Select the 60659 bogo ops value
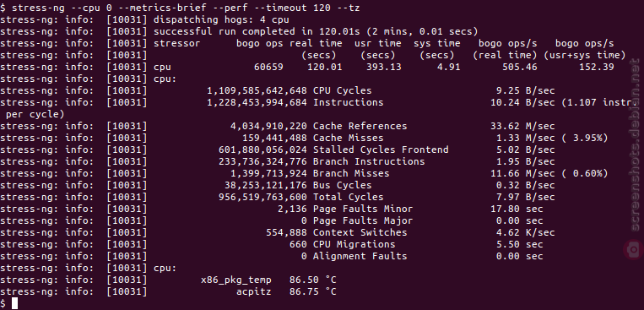Image resolution: width=644 pixels, height=310 pixels. click(268, 67)
